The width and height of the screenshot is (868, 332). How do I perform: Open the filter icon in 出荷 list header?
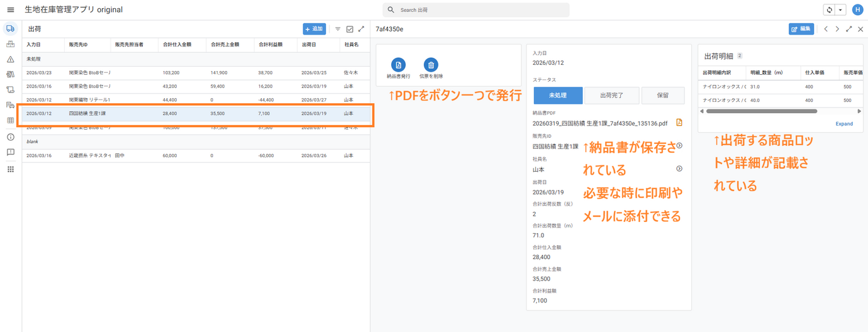pos(338,29)
